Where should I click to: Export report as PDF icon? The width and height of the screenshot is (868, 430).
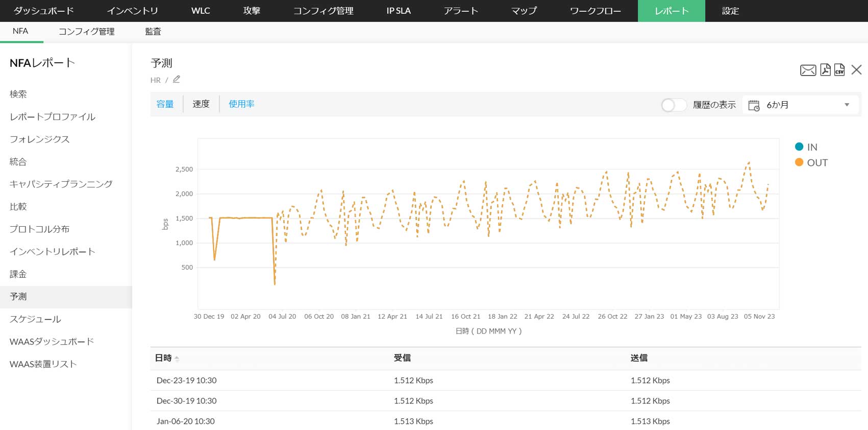825,70
